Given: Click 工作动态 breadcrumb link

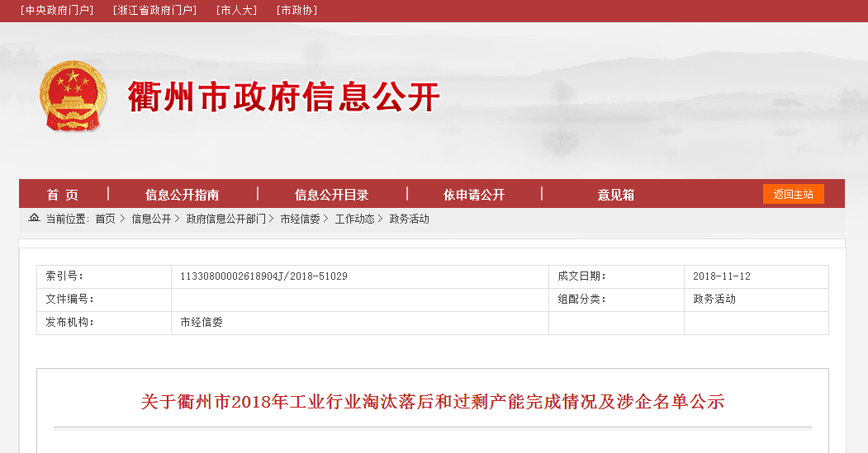Looking at the screenshot, I should 354,219.
